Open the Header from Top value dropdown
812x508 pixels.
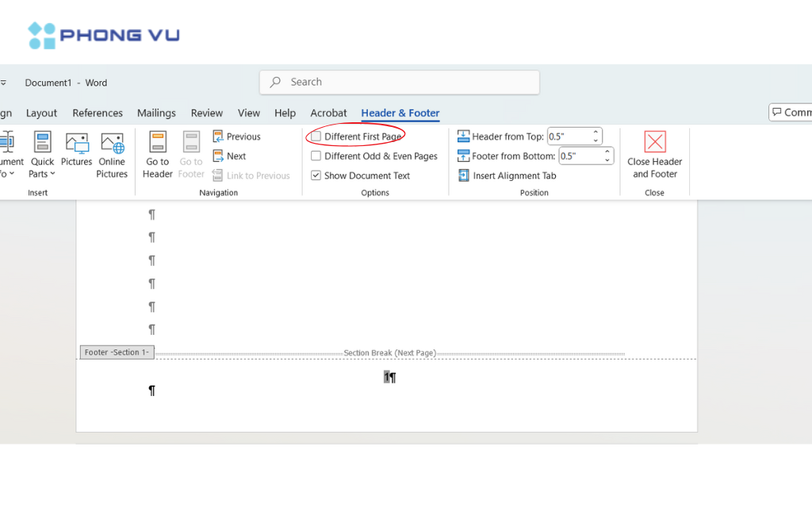click(596, 136)
